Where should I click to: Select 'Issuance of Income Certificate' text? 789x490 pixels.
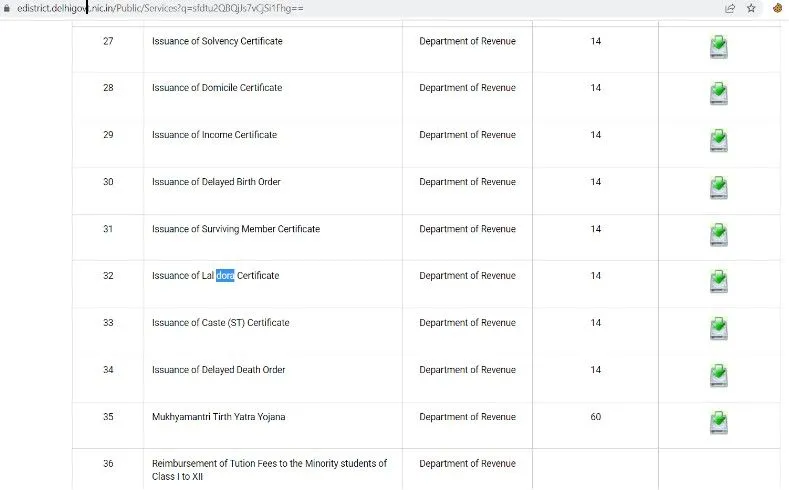(214, 135)
